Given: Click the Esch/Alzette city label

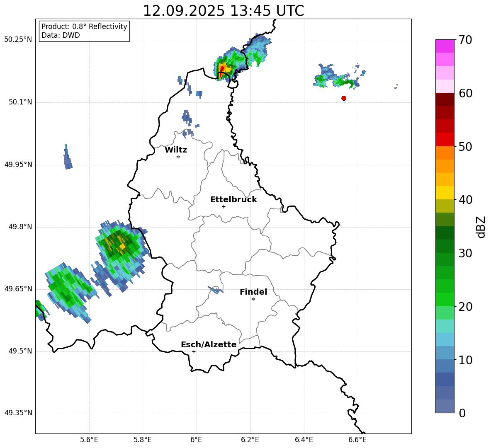Looking at the screenshot, I should coord(209,344).
